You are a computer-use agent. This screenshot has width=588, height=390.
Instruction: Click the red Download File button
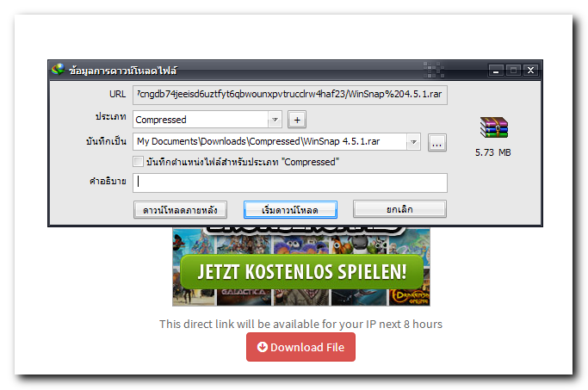click(x=300, y=347)
